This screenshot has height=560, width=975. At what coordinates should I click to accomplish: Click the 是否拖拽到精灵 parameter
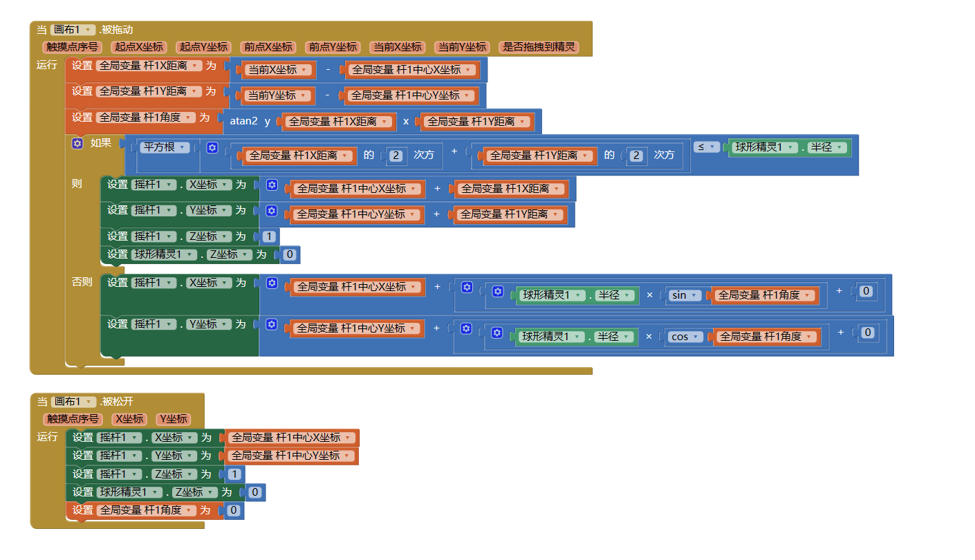coord(539,47)
